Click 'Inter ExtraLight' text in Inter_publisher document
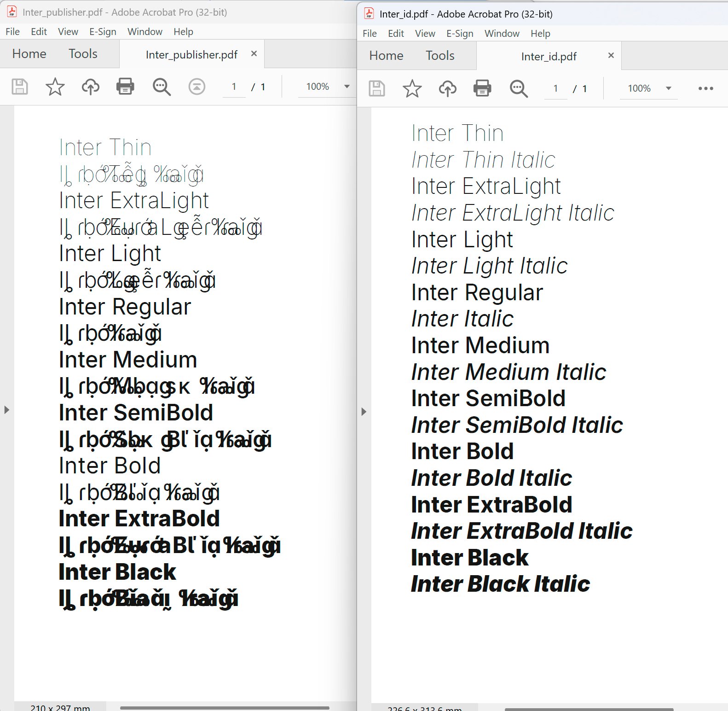 134,201
